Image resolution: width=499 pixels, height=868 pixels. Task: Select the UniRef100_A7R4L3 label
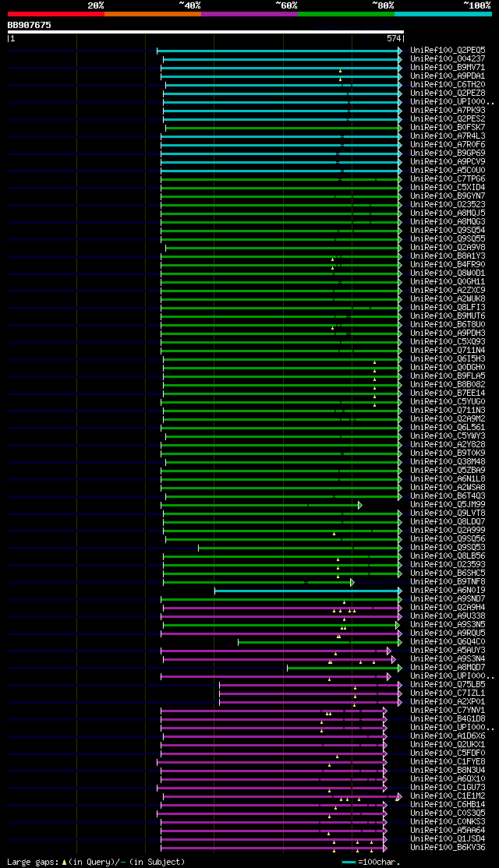pyautogui.click(x=448, y=136)
